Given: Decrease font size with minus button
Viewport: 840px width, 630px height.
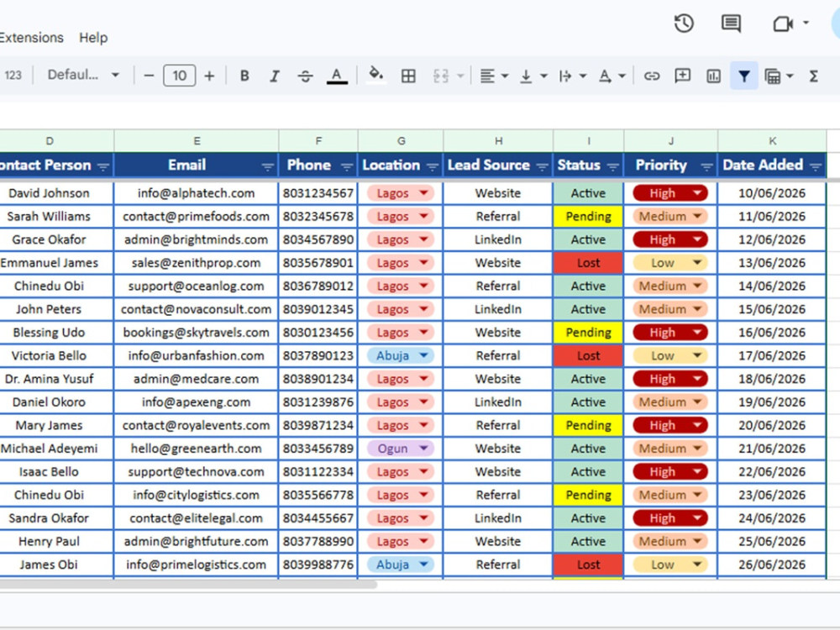Looking at the screenshot, I should tap(149, 76).
